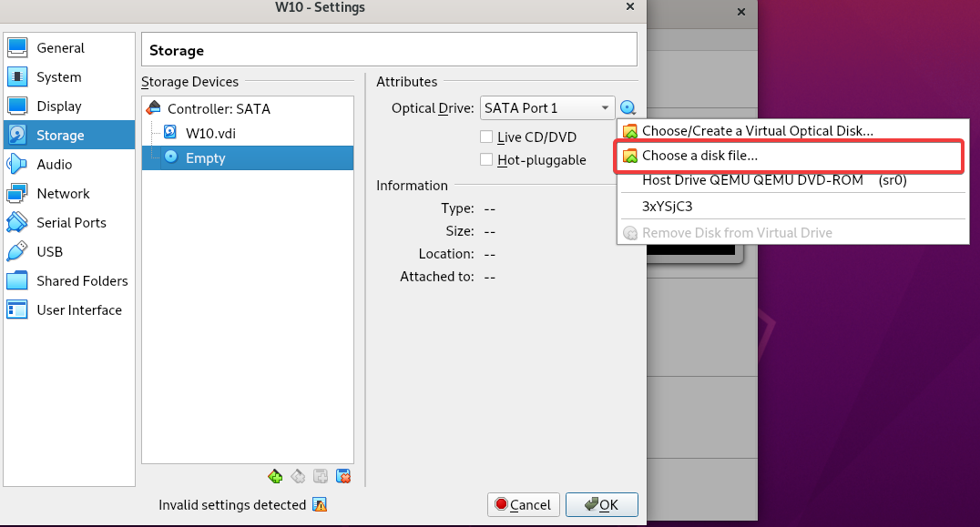The height and width of the screenshot is (527, 980).
Task: Open the User Interface icon
Action: click(x=17, y=309)
